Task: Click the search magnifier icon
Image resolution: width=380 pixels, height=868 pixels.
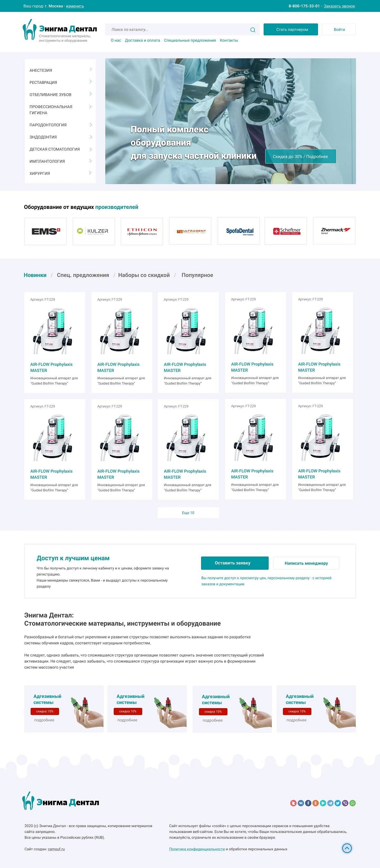Action: tap(253, 30)
